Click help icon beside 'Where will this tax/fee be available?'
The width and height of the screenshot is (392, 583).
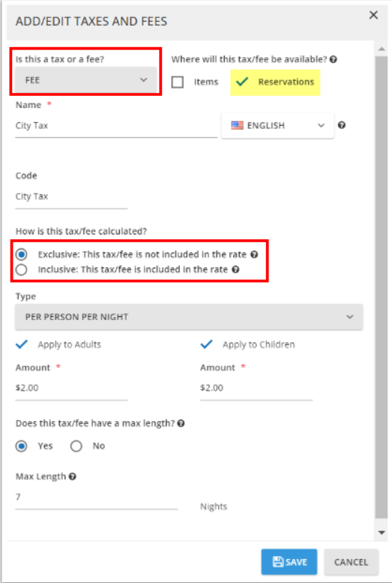coord(334,59)
